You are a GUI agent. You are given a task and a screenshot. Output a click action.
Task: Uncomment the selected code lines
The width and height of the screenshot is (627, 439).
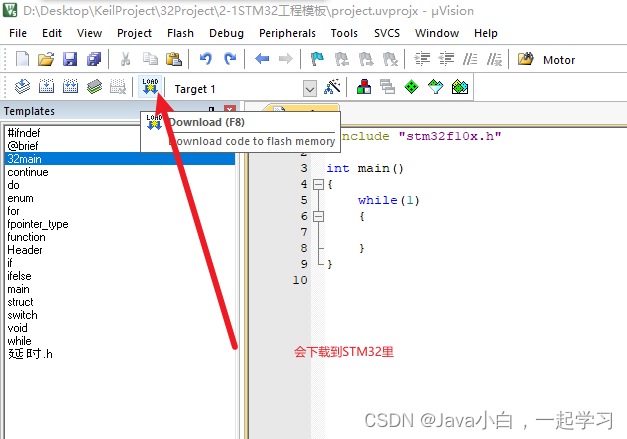pyautogui.click(x=494, y=59)
